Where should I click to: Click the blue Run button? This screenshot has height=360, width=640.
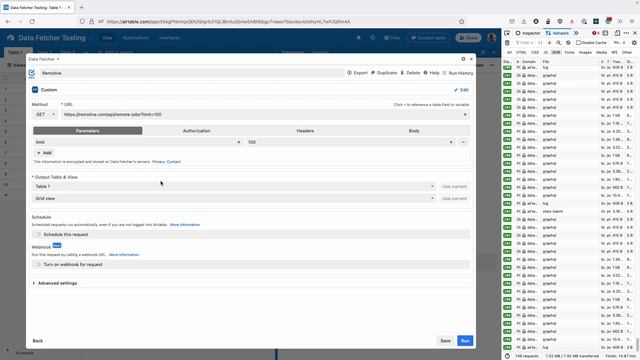465,341
